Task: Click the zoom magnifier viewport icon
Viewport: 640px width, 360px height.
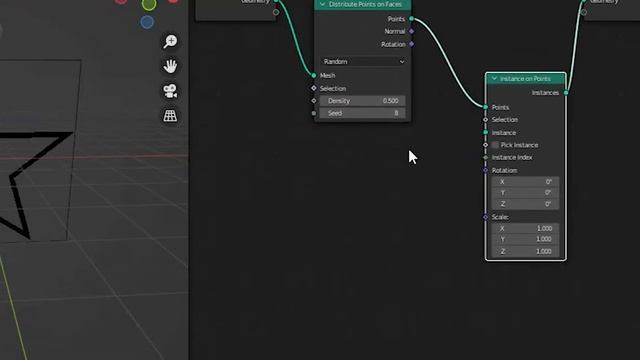Action: point(170,41)
